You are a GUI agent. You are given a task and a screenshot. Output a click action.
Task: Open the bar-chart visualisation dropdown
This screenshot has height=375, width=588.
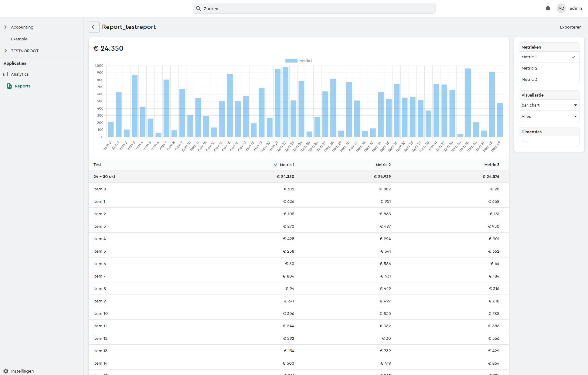(549, 105)
